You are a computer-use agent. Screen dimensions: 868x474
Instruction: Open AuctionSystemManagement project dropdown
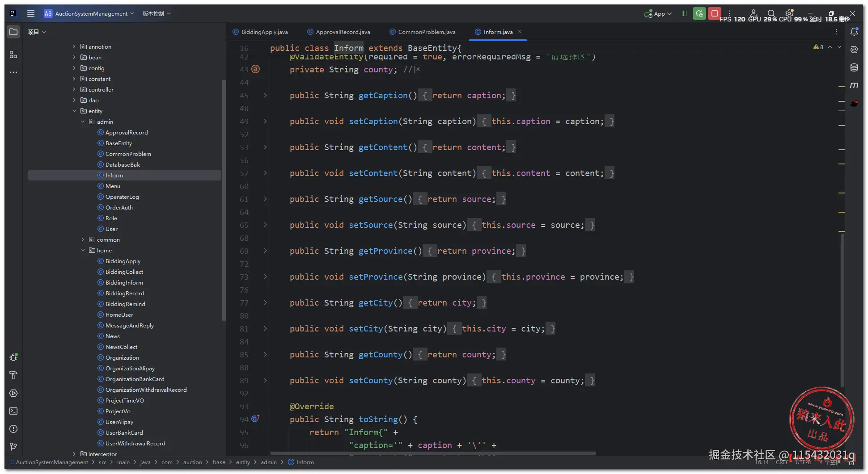point(89,13)
